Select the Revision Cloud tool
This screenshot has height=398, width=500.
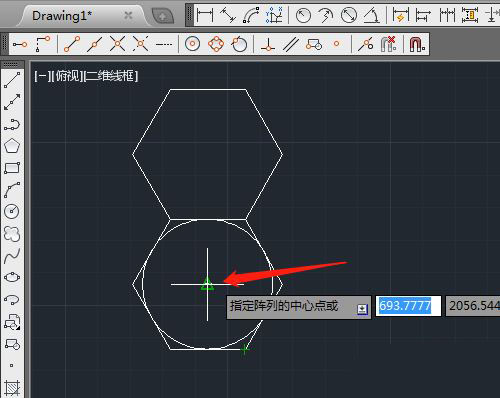12,234
